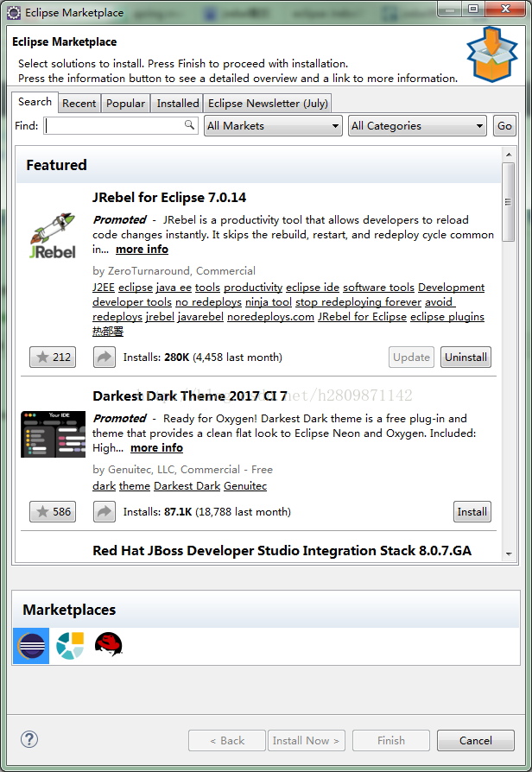Image resolution: width=532 pixels, height=772 pixels.
Task: Click the JRebel rocket logo
Action: (x=52, y=237)
